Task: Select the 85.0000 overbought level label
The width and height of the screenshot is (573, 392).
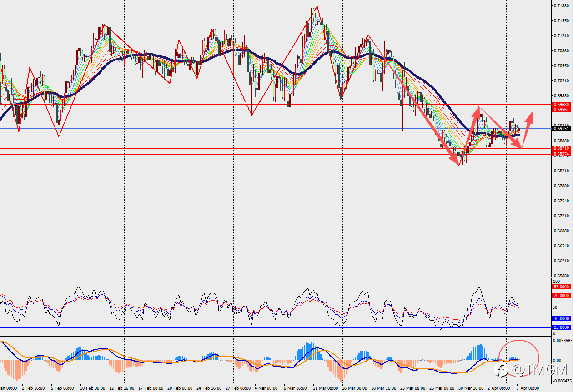Action: [x=561, y=287]
